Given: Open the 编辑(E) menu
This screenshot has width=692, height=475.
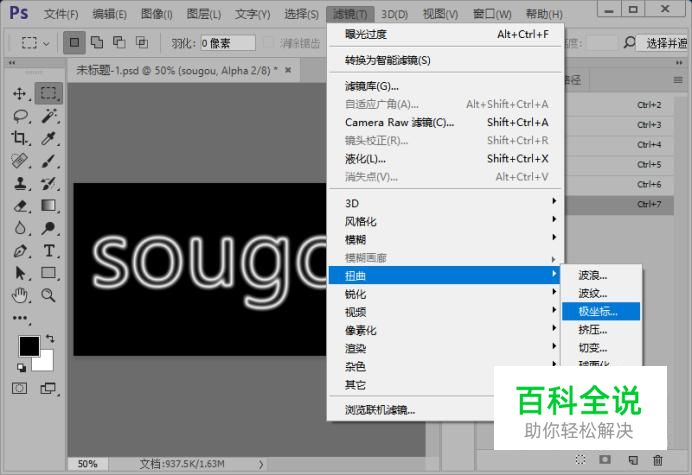Looking at the screenshot, I should click(109, 14).
